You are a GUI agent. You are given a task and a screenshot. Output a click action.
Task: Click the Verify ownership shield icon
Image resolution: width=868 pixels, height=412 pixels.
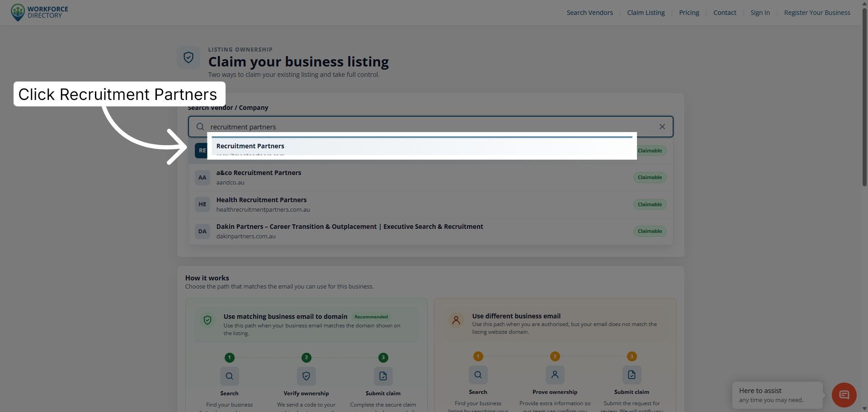pos(307,376)
